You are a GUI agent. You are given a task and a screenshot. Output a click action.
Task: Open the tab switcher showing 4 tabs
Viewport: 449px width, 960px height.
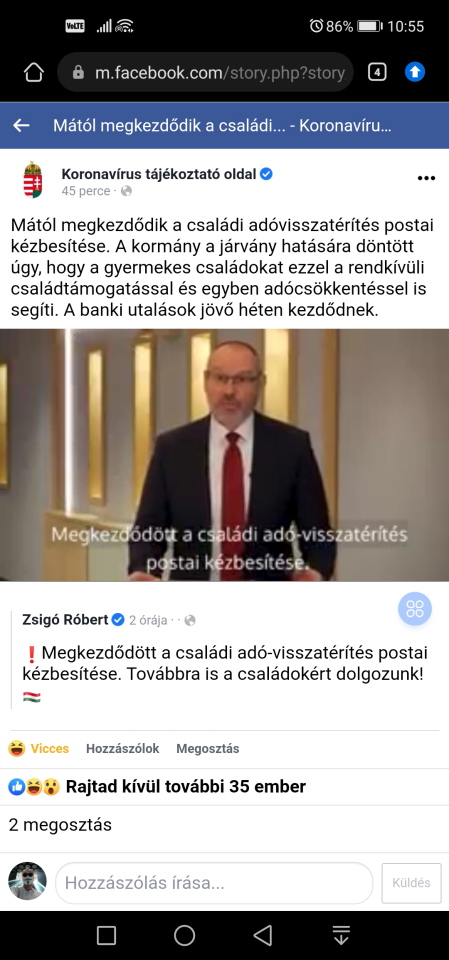click(x=377, y=72)
